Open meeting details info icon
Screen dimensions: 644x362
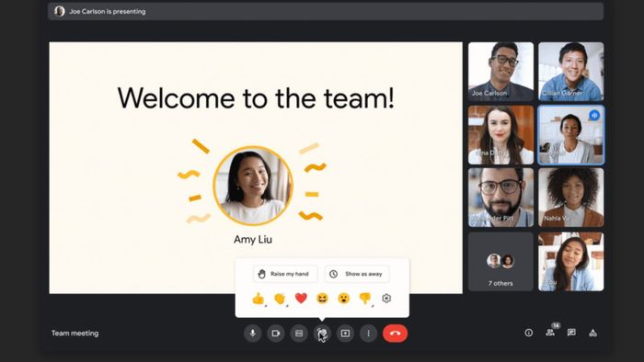(x=529, y=333)
